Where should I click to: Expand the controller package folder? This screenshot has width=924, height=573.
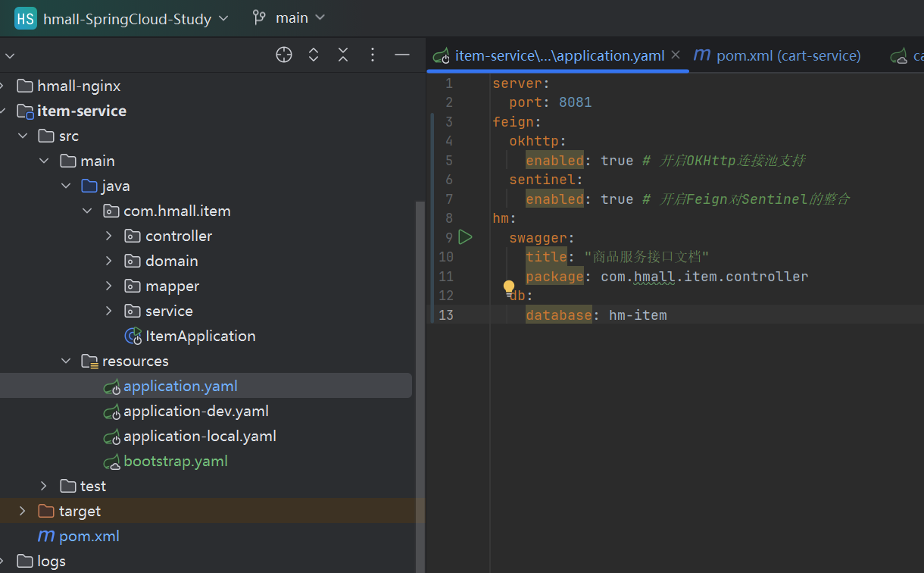coord(108,236)
